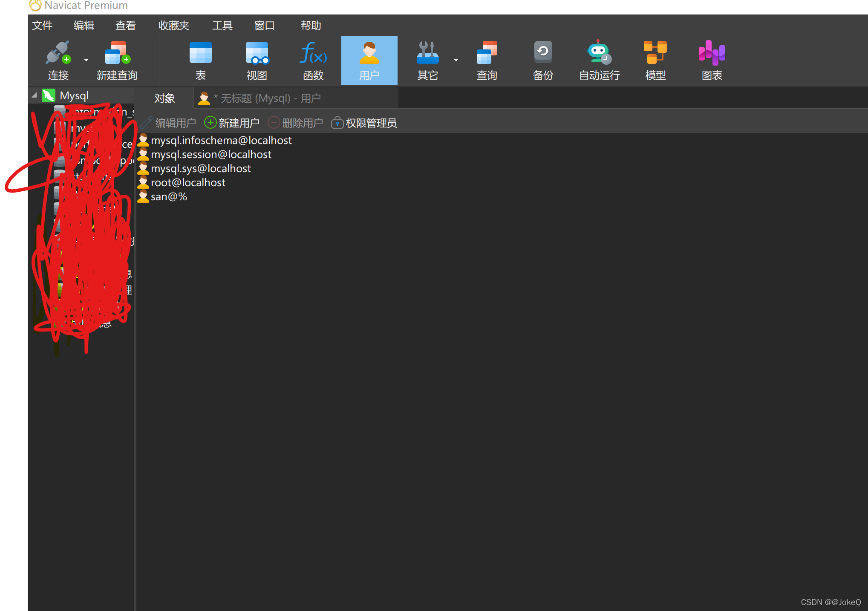Screen dimensions: 868x611
Task: Open the Favorites (收藏夹) menu
Action: point(173,26)
